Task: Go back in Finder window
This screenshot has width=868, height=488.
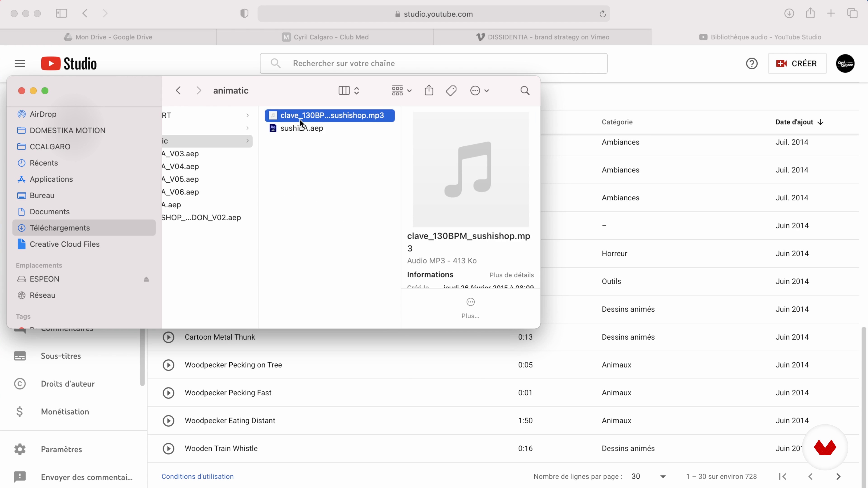Action: pos(179,91)
